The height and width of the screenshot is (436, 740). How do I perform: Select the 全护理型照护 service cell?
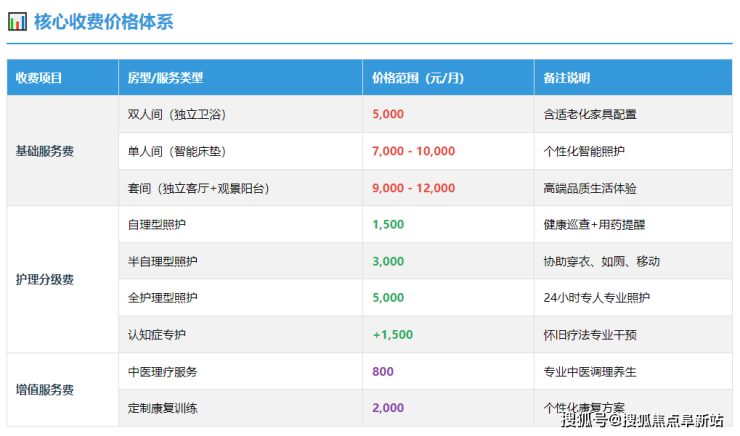pos(163,298)
